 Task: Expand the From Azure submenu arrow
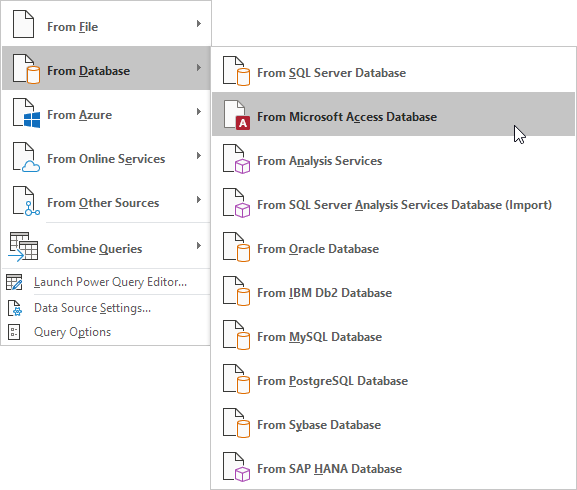coord(199,111)
